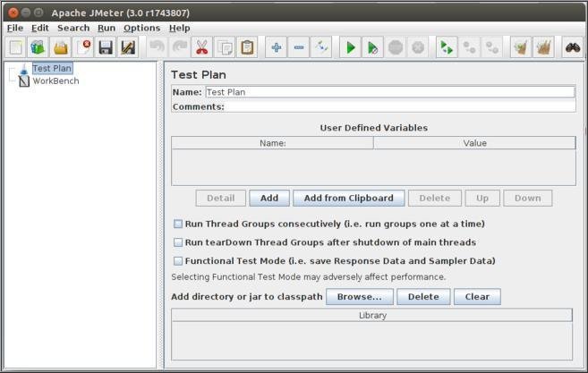Open the Run menu
588x373 pixels.
click(x=107, y=28)
